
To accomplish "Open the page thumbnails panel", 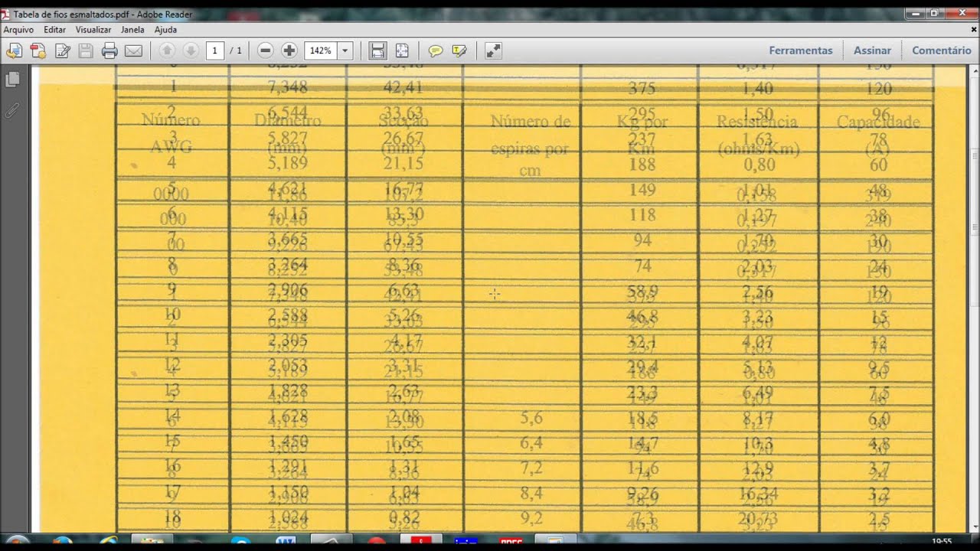I will click(11, 80).
